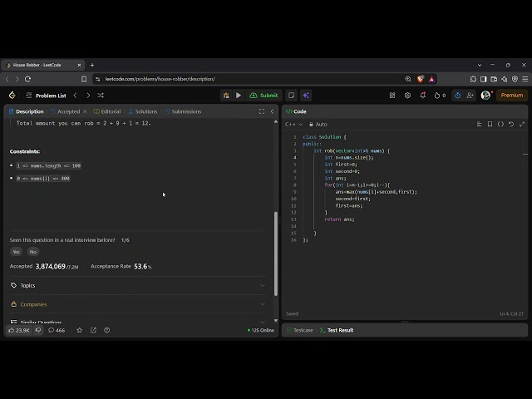Image resolution: width=532 pixels, height=399 pixels.
Task: Open the Solutions tab
Action: (x=143, y=111)
